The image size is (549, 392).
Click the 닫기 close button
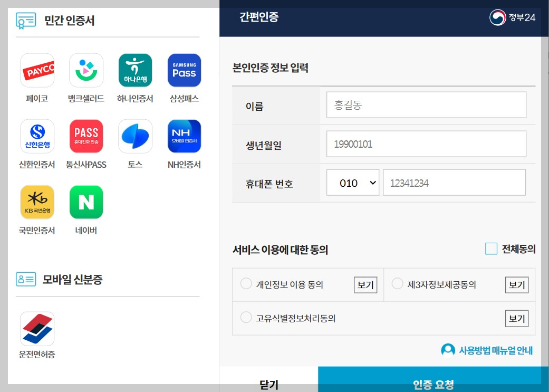tap(269, 380)
